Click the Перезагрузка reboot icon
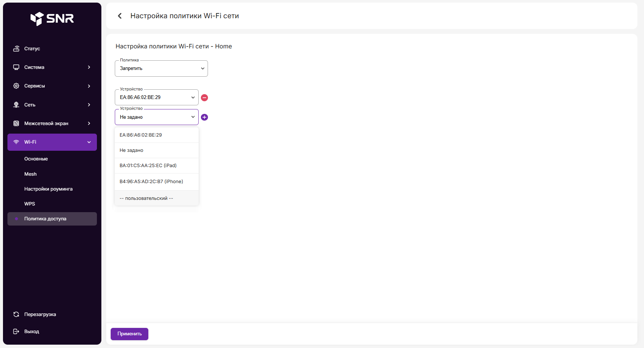This screenshot has width=644, height=348. (16, 315)
